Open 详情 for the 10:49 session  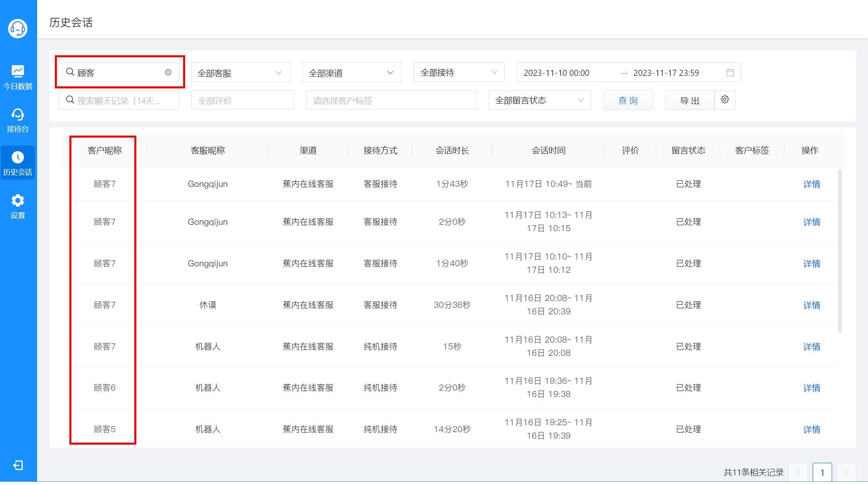click(812, 184)
